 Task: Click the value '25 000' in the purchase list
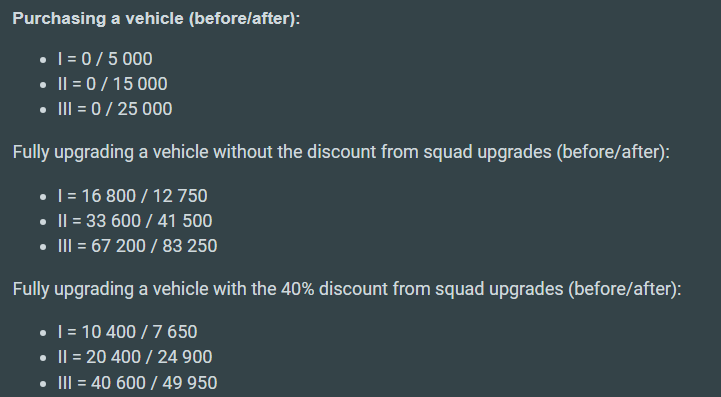coord(145,109)
